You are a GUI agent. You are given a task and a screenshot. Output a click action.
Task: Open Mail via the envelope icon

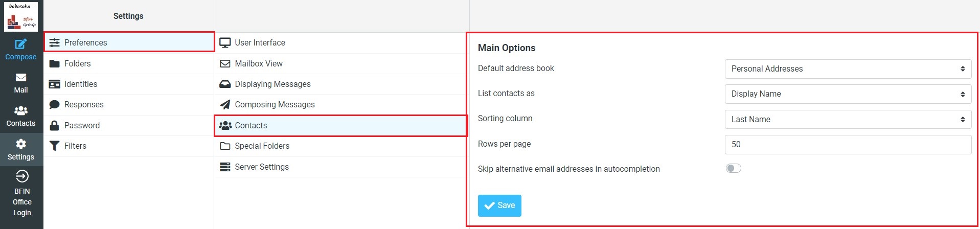point(21,77)
